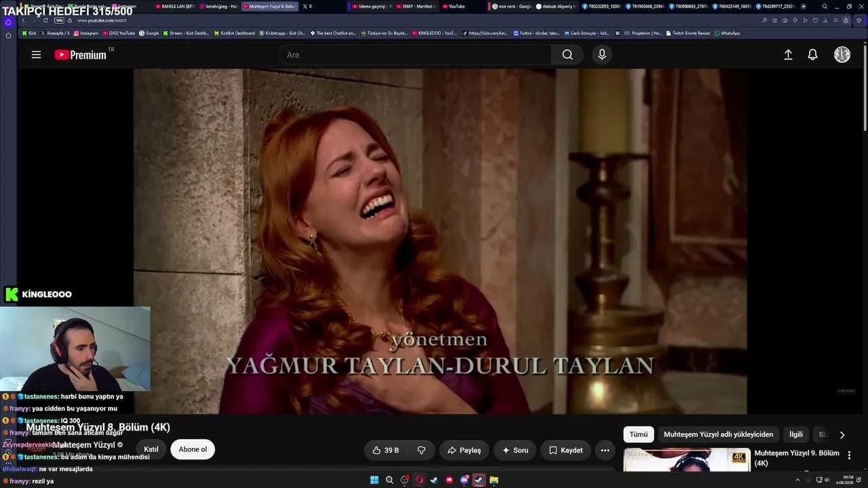
Task: Open 'Muhteşem Yüzyıl 9. Bölüm (4K)' title
Action: point(797,458)
